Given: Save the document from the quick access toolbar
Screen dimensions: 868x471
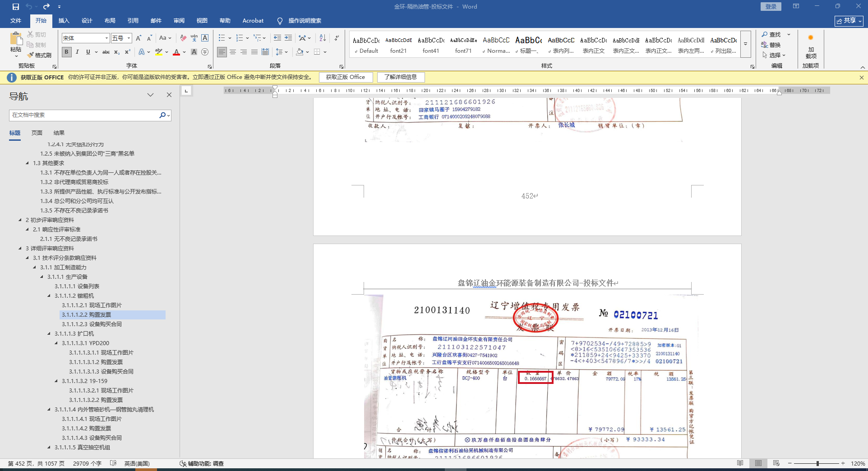Looking at the screenshot, I should tap(16, 7).
